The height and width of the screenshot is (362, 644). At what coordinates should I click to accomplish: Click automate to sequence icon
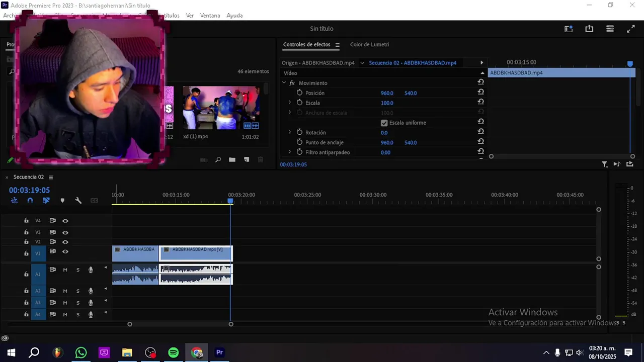click(204, 160)
